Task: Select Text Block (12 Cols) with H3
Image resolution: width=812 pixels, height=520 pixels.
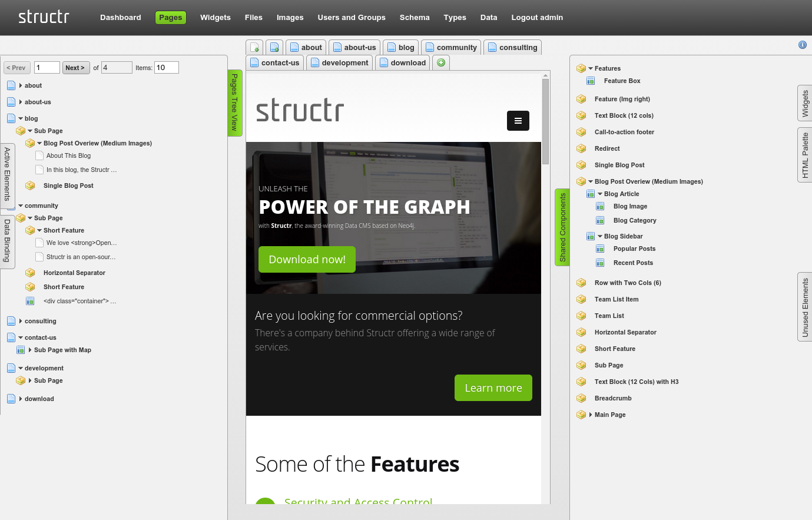Action: 637,382
